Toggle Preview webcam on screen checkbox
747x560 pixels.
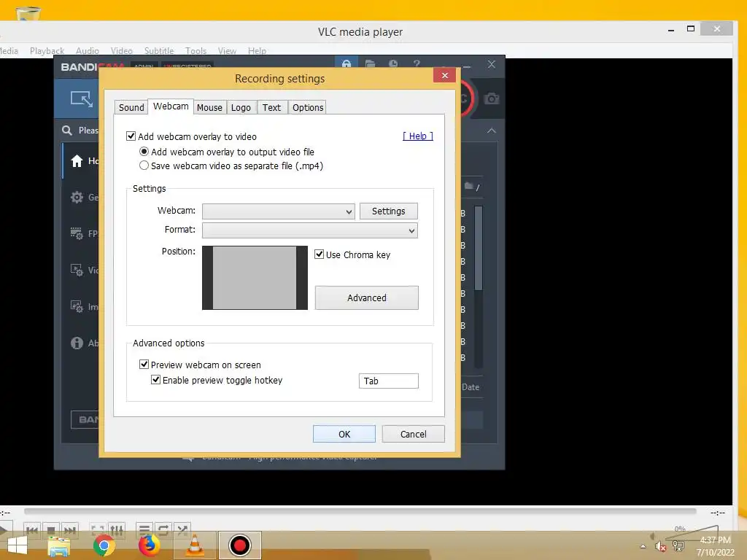tap(144, 365)
